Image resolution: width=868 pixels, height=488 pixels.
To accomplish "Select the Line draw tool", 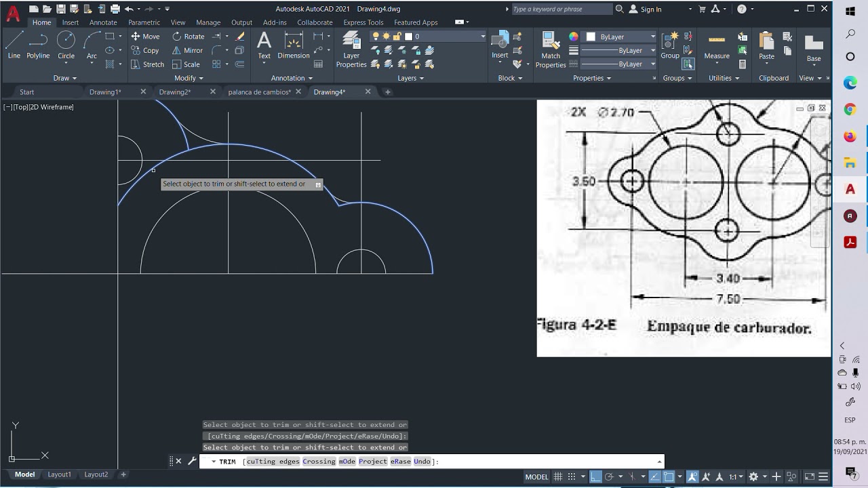I will pos(14,45).
